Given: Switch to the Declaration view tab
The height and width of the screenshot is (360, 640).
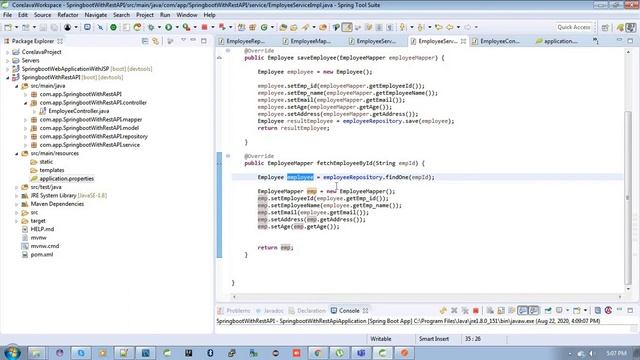Looking at the screenshot, I should coord(311,311).
